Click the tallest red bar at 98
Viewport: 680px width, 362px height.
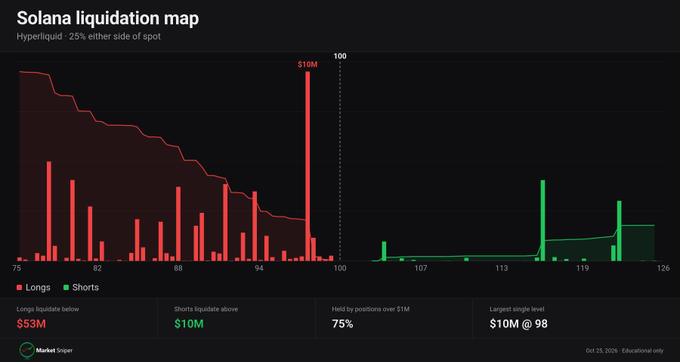[307, 166]
